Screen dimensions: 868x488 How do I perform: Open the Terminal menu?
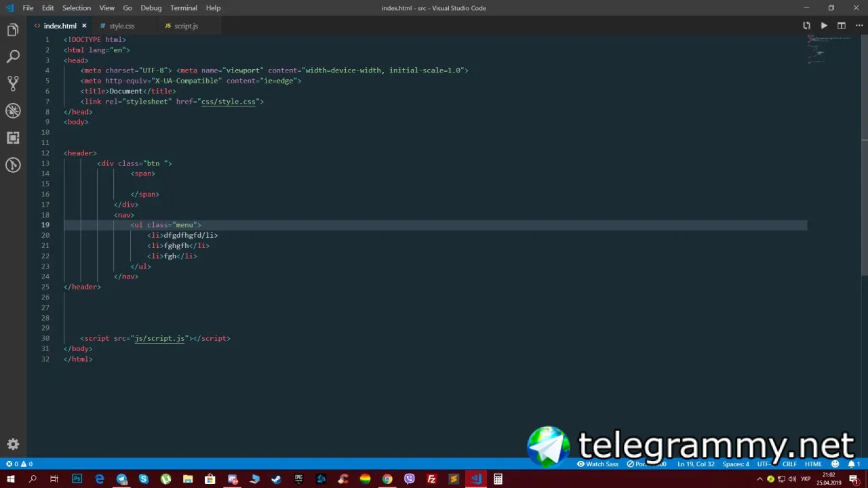[184, 8]
